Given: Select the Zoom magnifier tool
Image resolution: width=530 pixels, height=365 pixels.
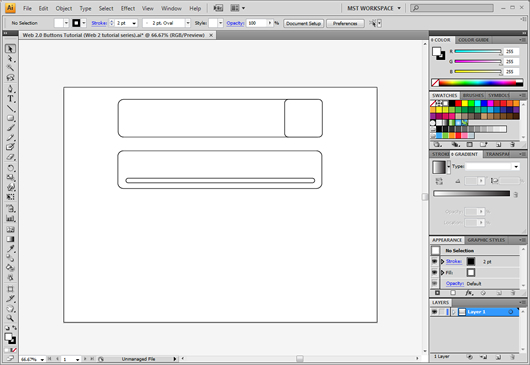Looking at the screenshot, I should click(10, 318).
